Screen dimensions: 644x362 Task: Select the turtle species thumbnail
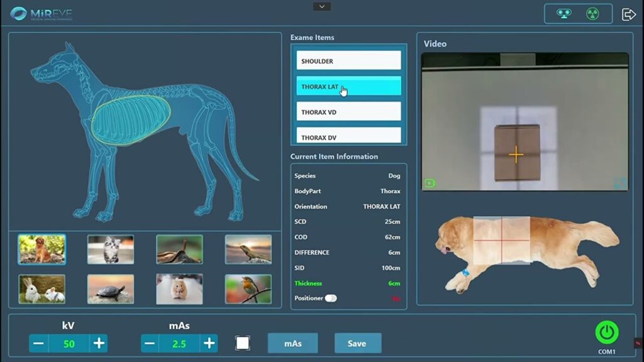pyautogui.click(x=111, y=288)
